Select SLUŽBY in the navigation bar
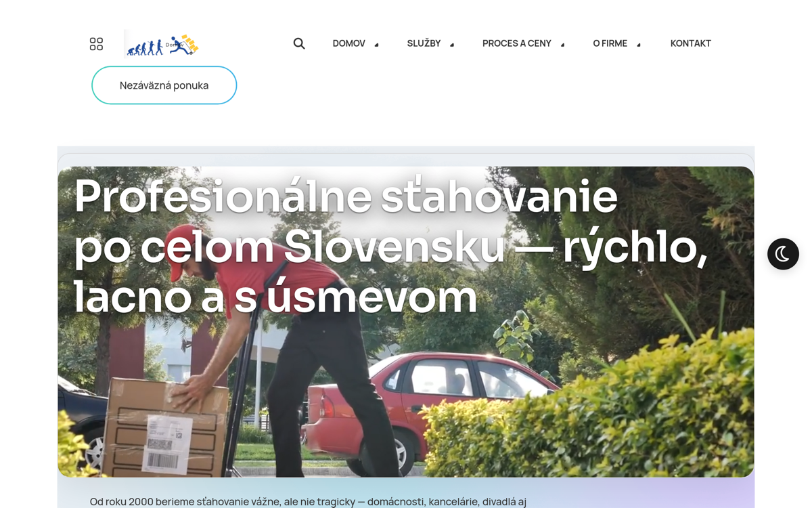 [x=425, y=43]
